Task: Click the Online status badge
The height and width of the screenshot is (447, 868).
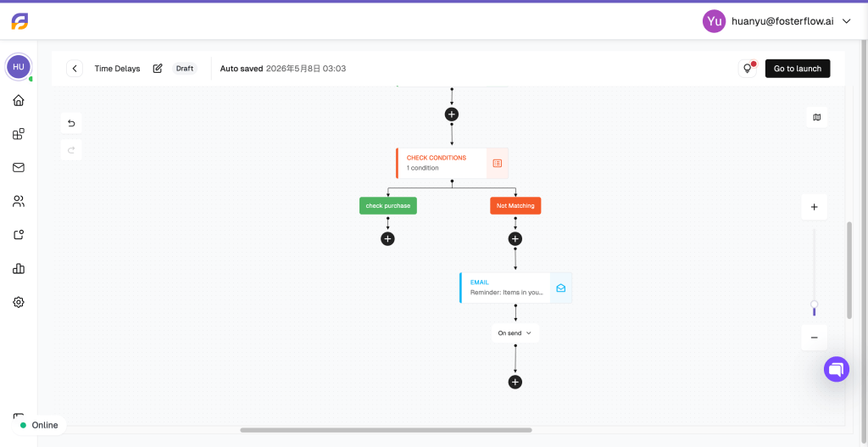Action: tap(39, 426)
